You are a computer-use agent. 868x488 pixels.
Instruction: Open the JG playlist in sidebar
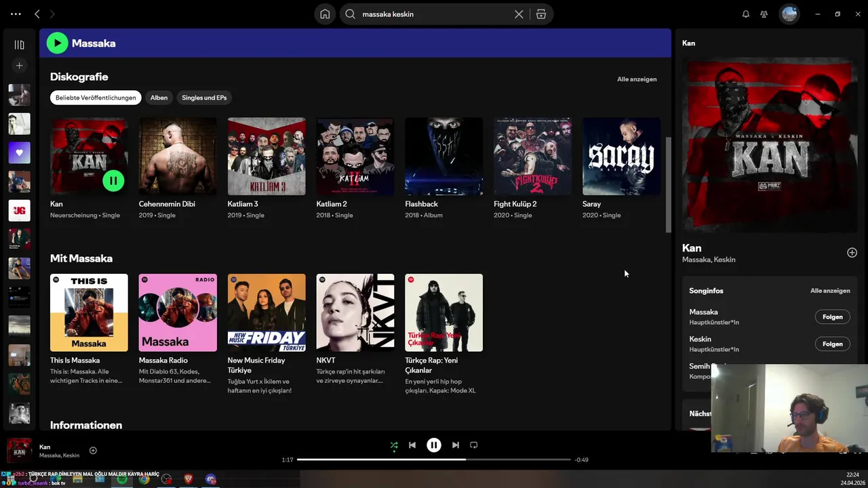pos(19,211)
